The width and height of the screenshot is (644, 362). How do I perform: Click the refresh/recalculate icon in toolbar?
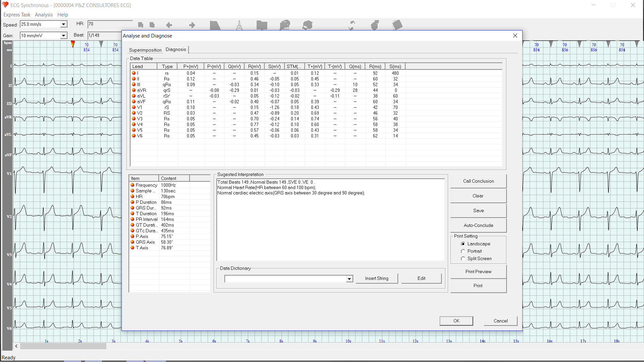[x=352, y=25]
